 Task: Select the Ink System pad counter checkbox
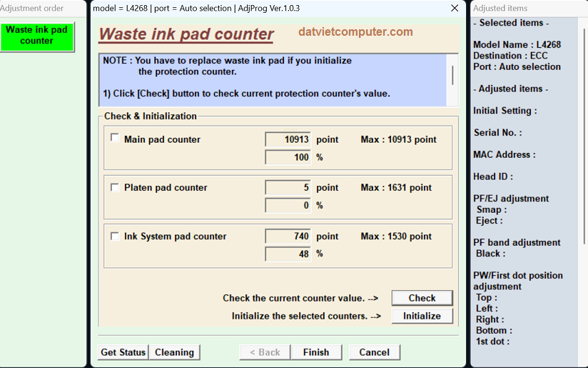(x=115, y=236)
